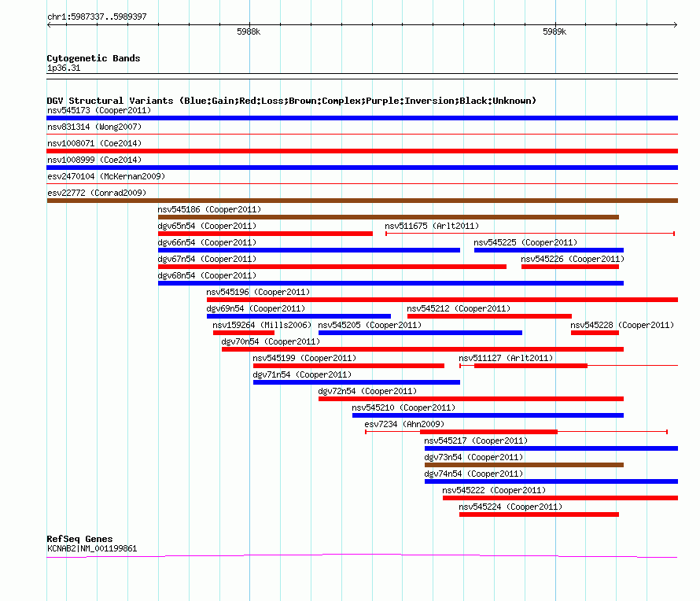
Task: Select dgv73n54 (Cooper2011) label
Action: pos(473,457)
